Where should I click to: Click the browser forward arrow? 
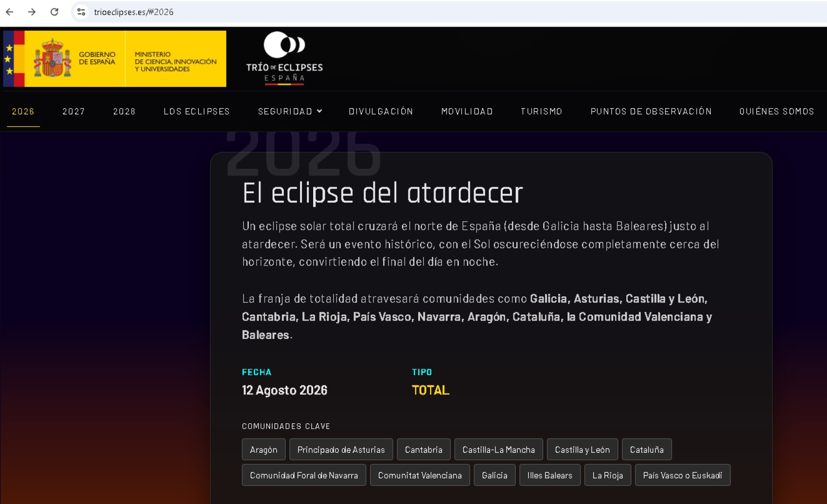pos(32,12)
